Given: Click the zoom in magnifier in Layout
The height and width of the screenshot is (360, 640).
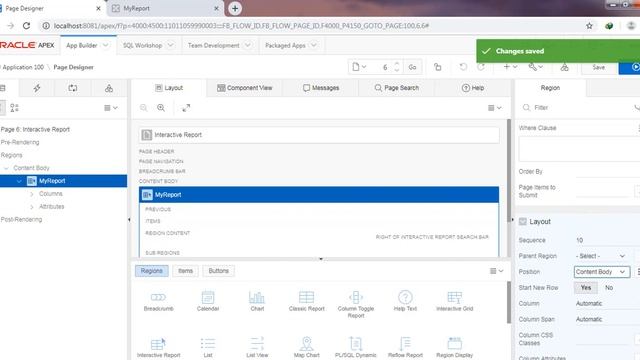Looking at the screenshot, I should pos(161,108).
